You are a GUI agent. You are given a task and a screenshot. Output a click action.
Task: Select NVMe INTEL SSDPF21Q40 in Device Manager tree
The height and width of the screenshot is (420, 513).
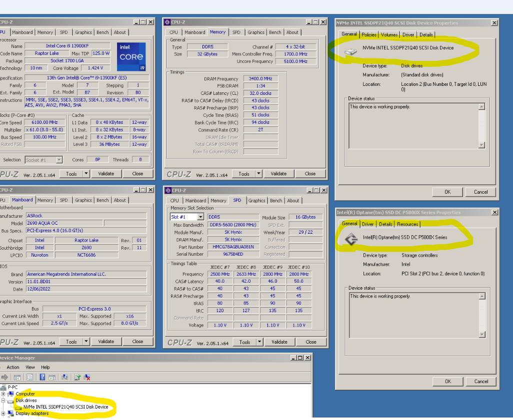[x=66, y=407]
